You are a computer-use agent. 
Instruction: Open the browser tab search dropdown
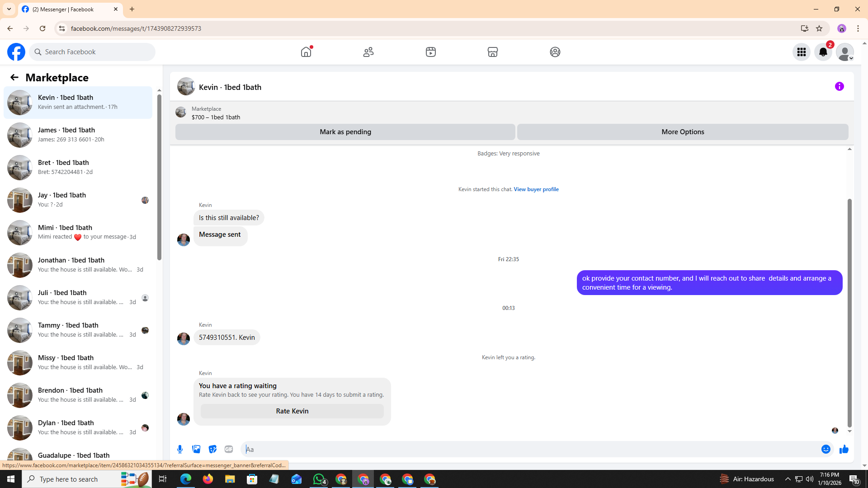point(9,9)
